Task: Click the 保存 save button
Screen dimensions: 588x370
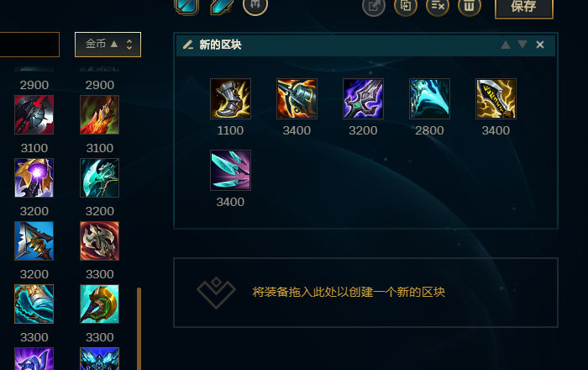Action: click(x=524, y=7)
